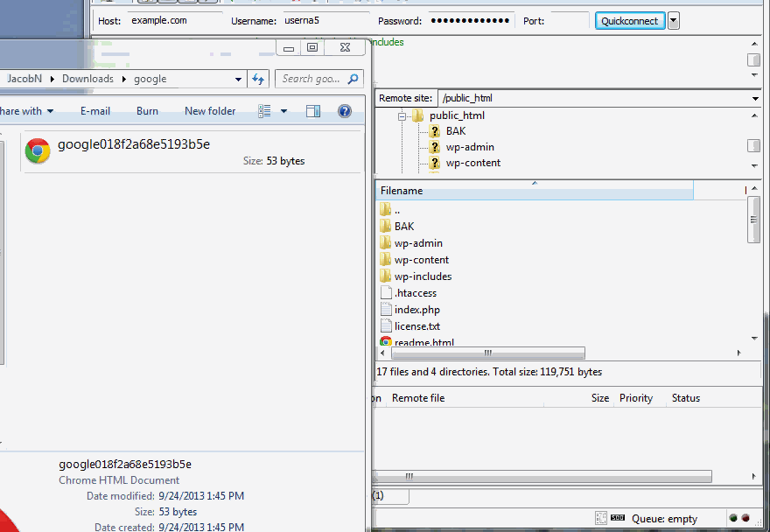Screen dimensions: 770x532
Task: Select the index.php file icon
Action: [x=387, y=310]
